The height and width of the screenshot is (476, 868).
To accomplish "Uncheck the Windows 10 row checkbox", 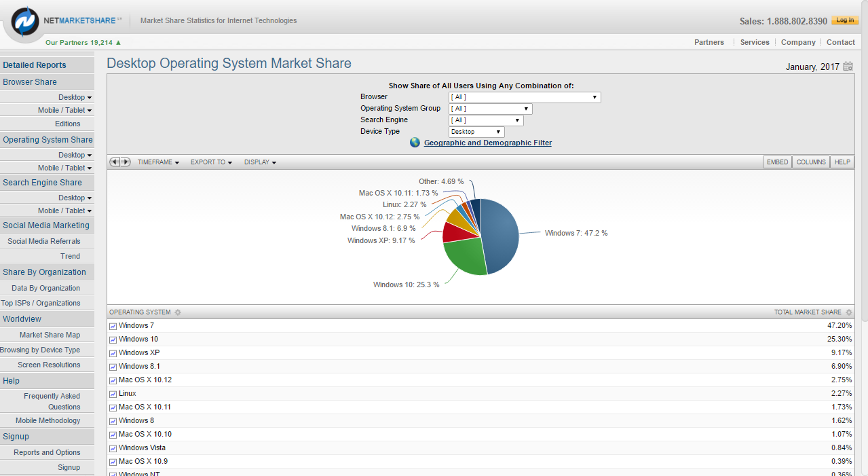I will (113, 340).
